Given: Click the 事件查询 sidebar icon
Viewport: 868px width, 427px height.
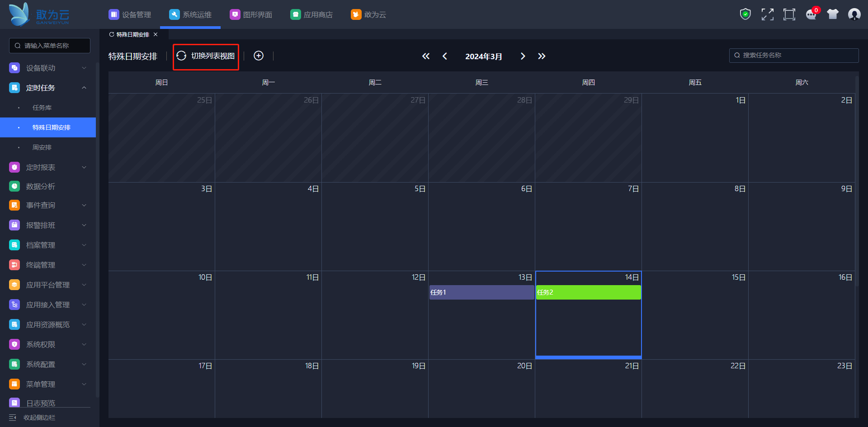Looking at the screenshot, I should coord(14,205).
